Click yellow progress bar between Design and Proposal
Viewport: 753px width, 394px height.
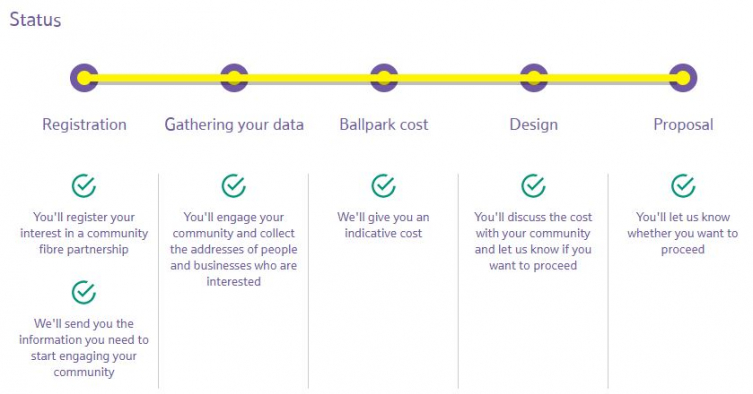[x=608, y=78]
